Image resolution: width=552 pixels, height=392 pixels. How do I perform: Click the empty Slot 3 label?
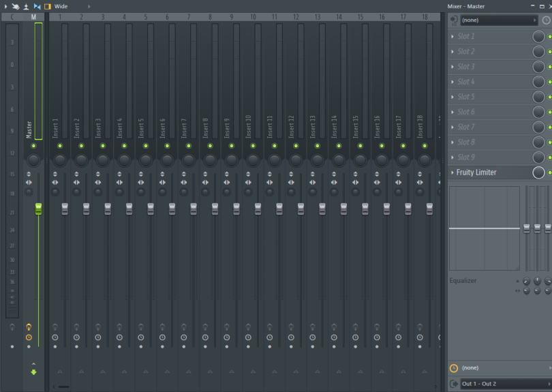pos(466,67)
